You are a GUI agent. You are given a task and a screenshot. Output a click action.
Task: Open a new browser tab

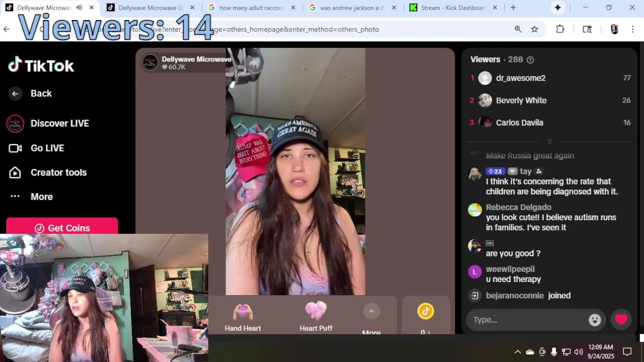point(513,8)
